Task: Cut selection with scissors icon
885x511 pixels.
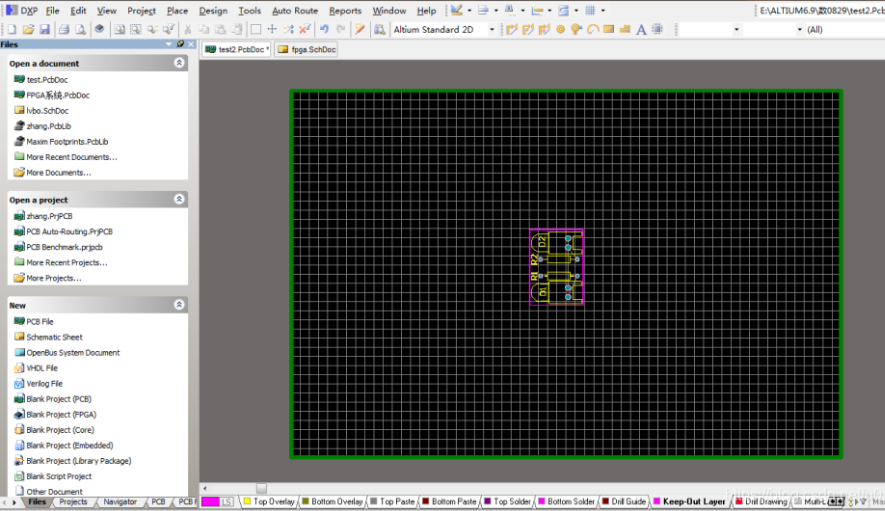Action: click(187, 29)
